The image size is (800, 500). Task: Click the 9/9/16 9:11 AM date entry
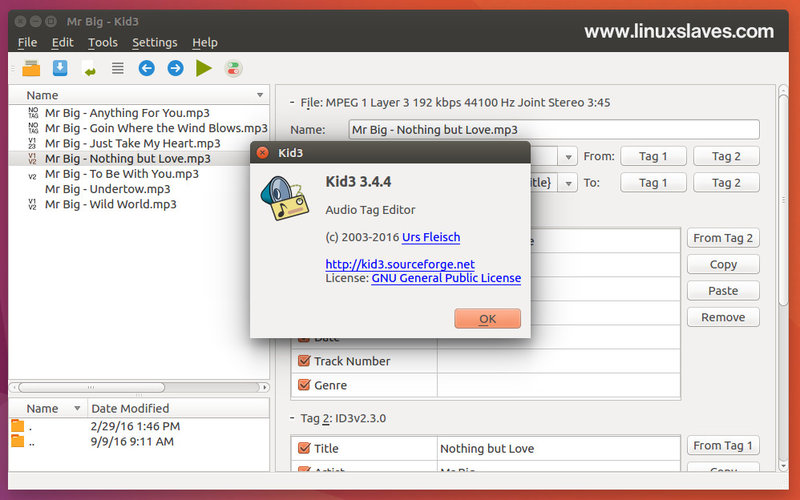click(132, 441)
